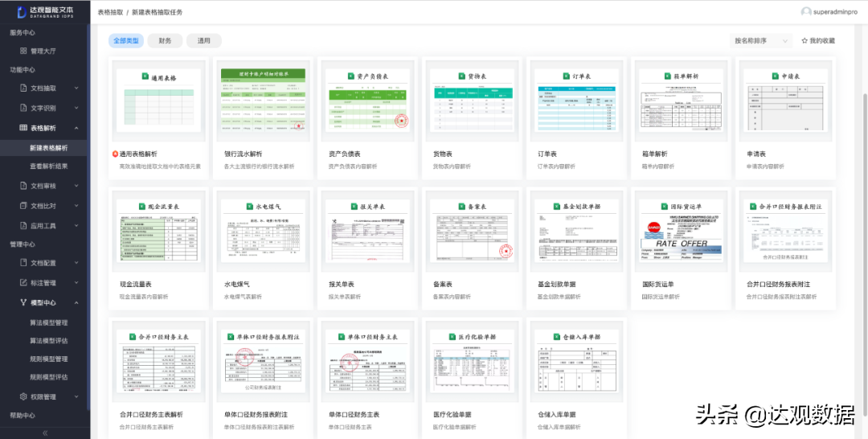The image size is (868, 439).
Task: Click the 高效准确地提取文档中的表格元素 description
Action: pos(160,166)
